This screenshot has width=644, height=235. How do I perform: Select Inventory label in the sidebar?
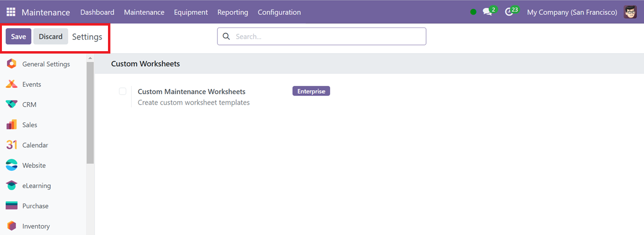(x=36, y=226)
